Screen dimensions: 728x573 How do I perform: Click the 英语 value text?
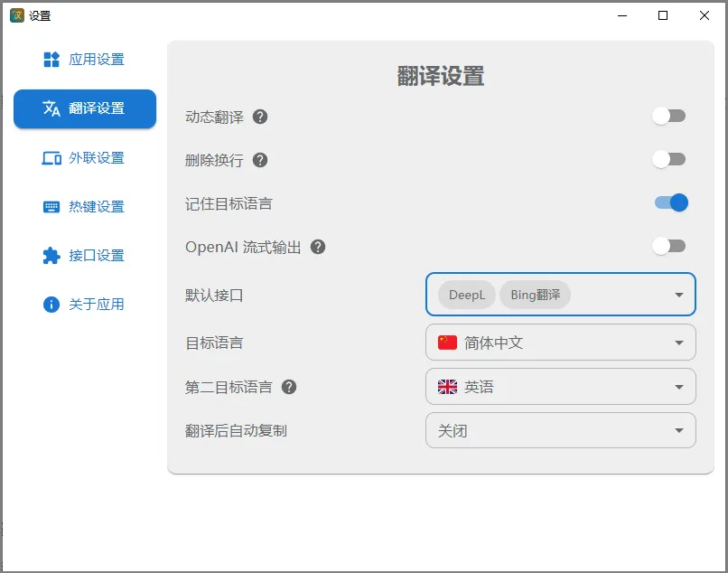coord(479,387)
